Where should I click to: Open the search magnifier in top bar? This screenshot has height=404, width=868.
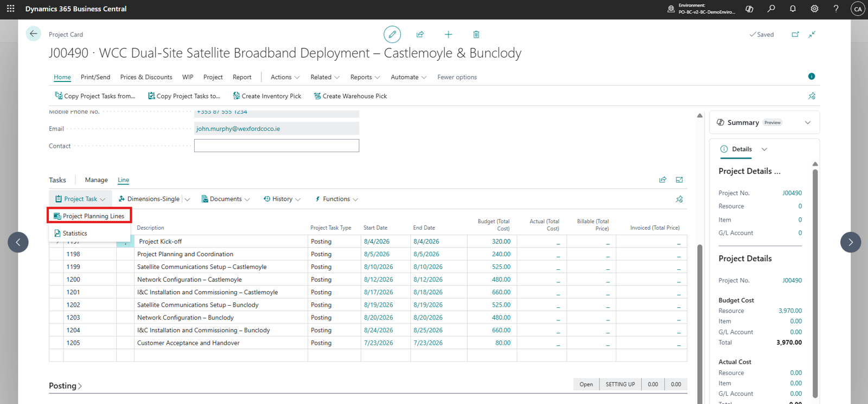(771, 9)
